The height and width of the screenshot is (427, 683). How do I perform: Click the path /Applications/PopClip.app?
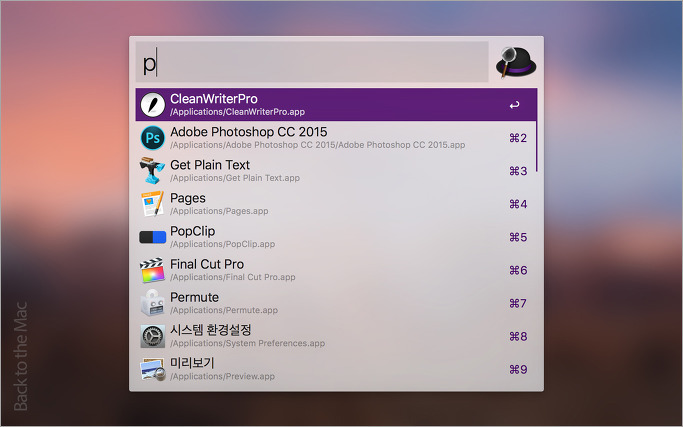[x=223, y=244]
